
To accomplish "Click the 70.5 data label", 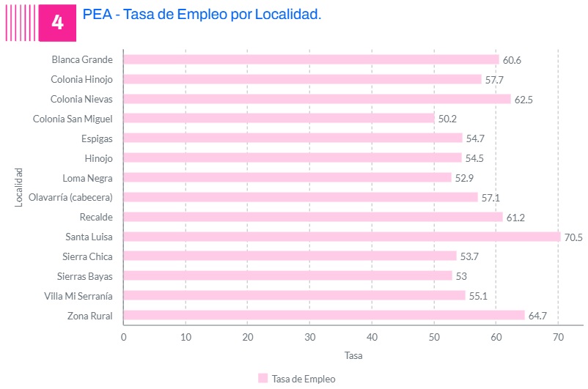I will coord(573,237).
